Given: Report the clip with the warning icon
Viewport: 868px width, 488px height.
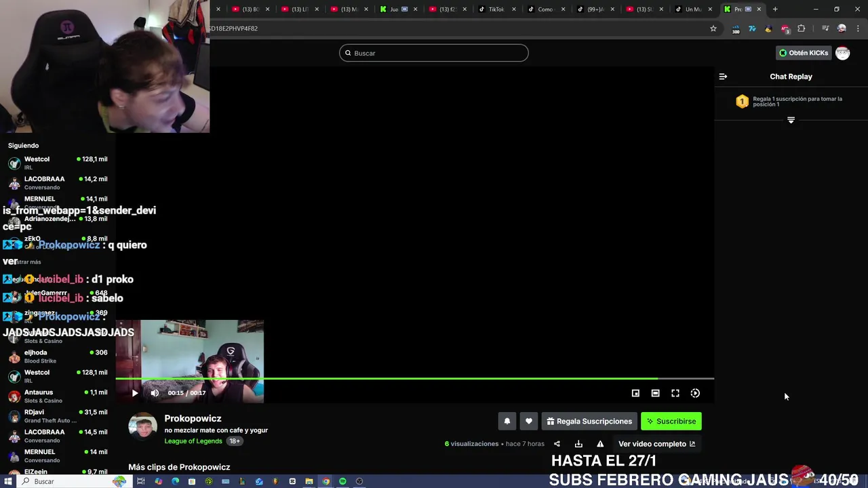Looking at the screenshot, I should pos(600,444).
